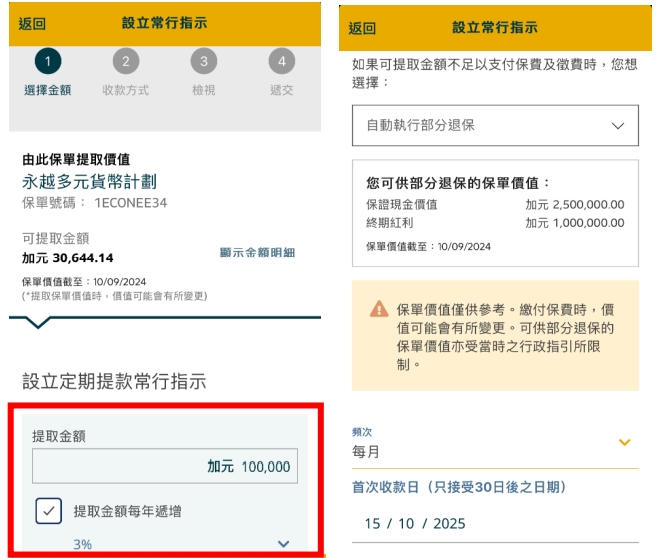This screenshot has height=558, width=657.
Task: Click the 首次收款日 date field
Action: 495,524
